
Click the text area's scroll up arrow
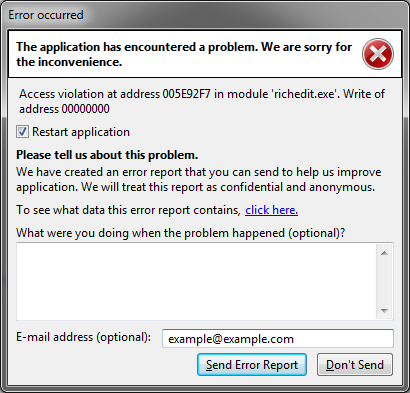tap(384, 253)
